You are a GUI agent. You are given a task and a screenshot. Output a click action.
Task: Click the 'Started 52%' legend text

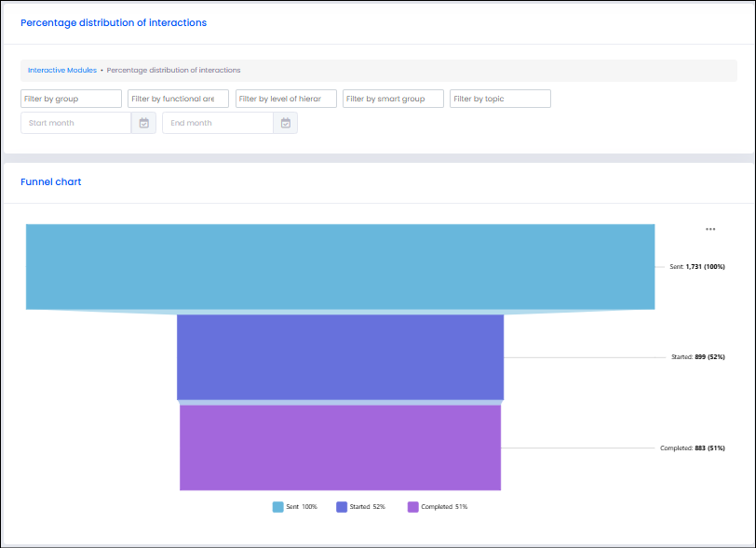pos(368,506)
